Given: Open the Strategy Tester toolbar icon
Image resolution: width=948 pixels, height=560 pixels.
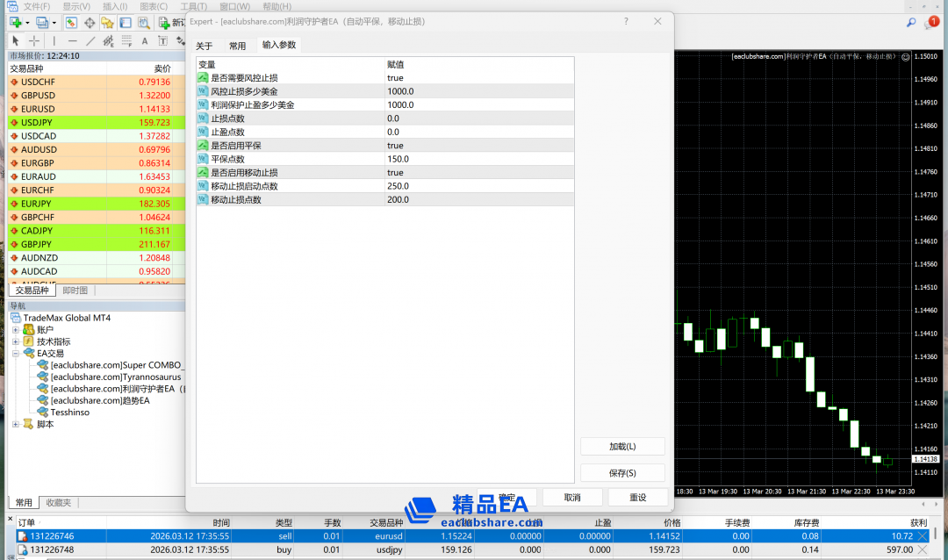Looking at the screenshot, I should [143, 22].
